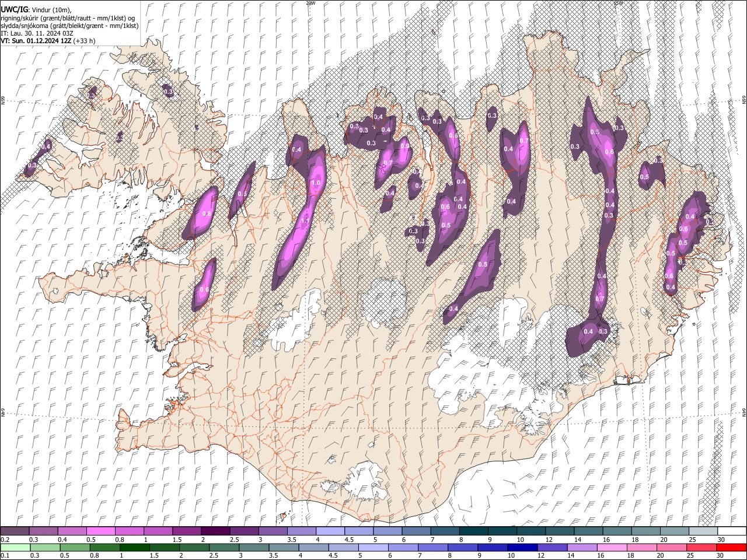The width and height of the screenshot is (747, 560).
Task: Pick the darkest green rain swatch between 1 and 1.5
Action: (134, 548)
